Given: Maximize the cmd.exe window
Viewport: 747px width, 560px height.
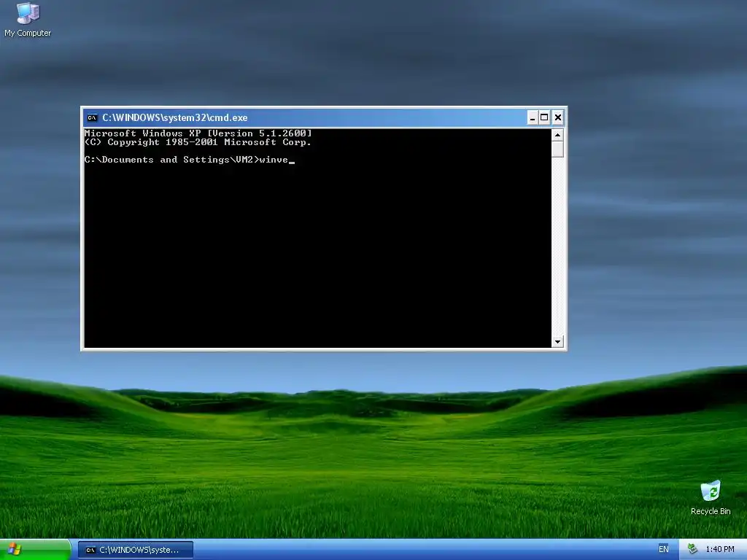Looking at the screenshot, I should point(544,117).
